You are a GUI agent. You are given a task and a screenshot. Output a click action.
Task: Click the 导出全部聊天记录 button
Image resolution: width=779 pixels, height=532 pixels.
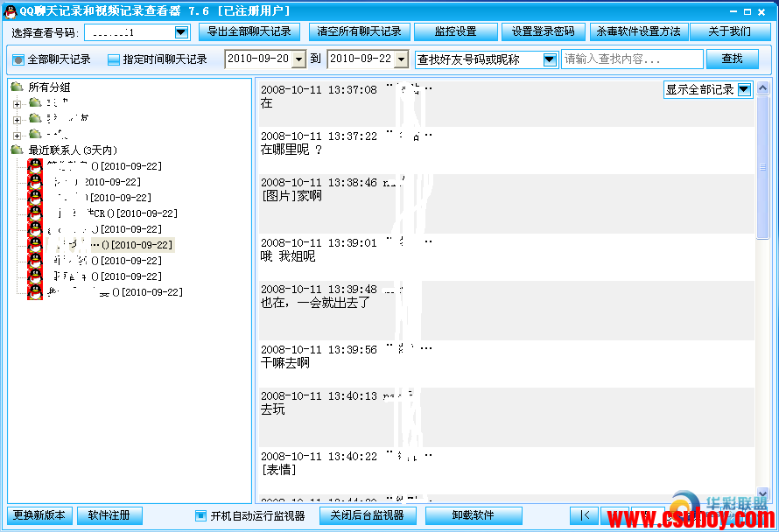coord(249,31)
